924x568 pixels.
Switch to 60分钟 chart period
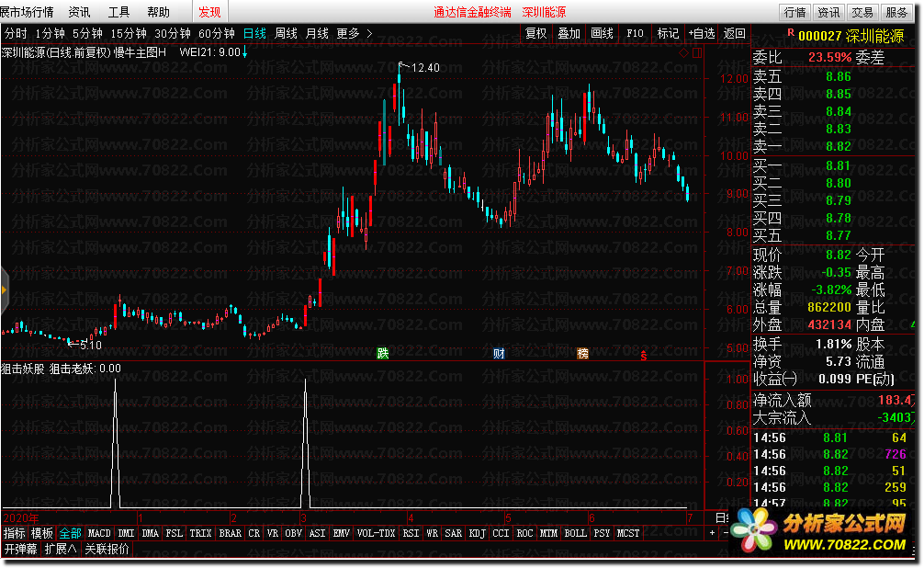pyautogui.click(x=216, y=34)
